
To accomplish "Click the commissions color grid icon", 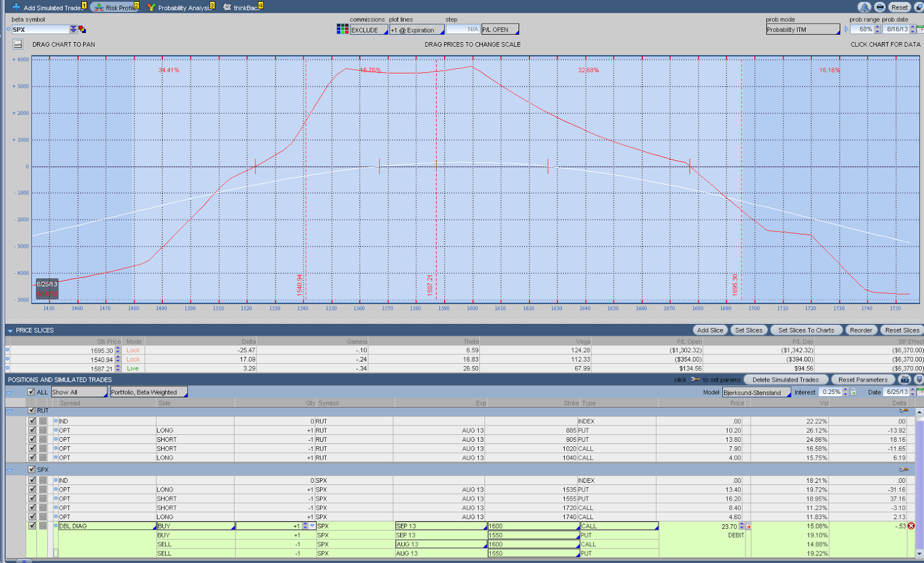I will coord(342,29).
